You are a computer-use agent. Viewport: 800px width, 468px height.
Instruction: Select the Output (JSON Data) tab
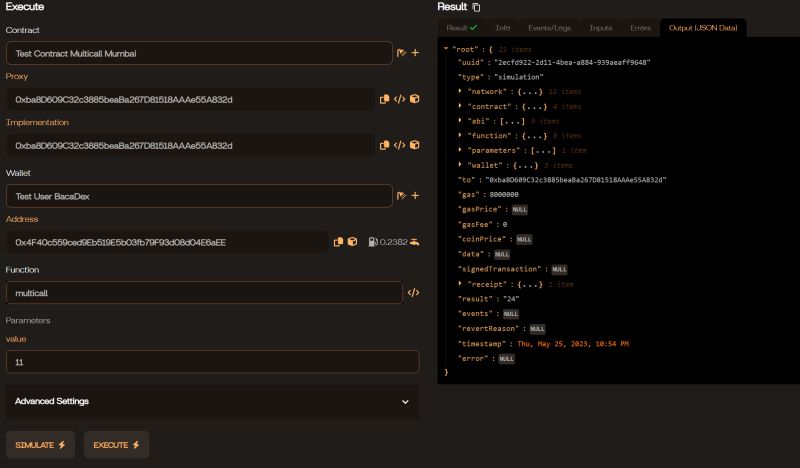(703, 28)
